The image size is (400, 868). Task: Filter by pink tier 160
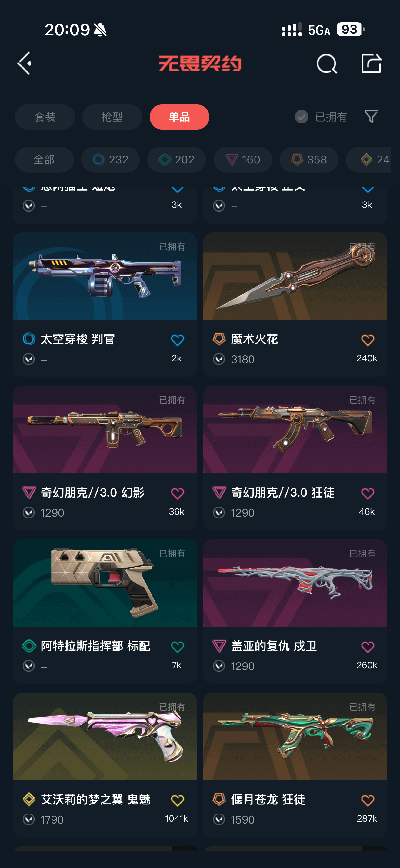pyautogui.click(x=243, y=159)
